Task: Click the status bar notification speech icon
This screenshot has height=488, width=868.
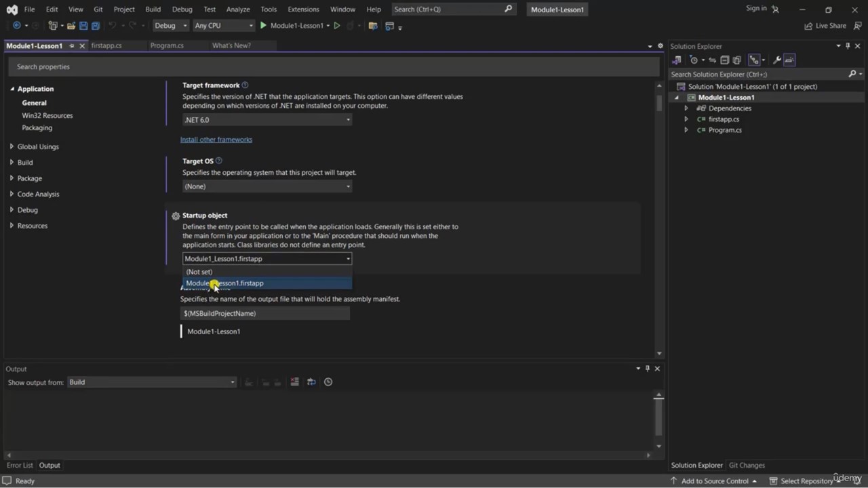Action: pyautogui.click(x=6, y=481)
